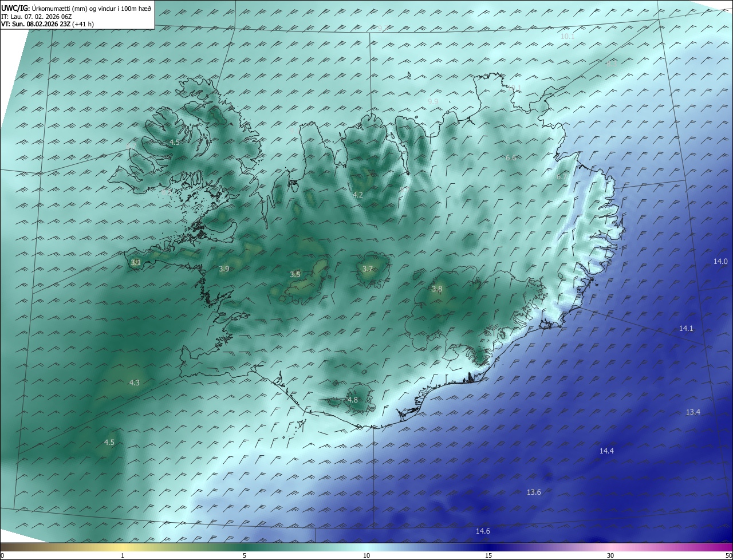Viewport: 733px width, 560px height.
Task: Click the 3.7 value on the map
Action: [368, 269]
